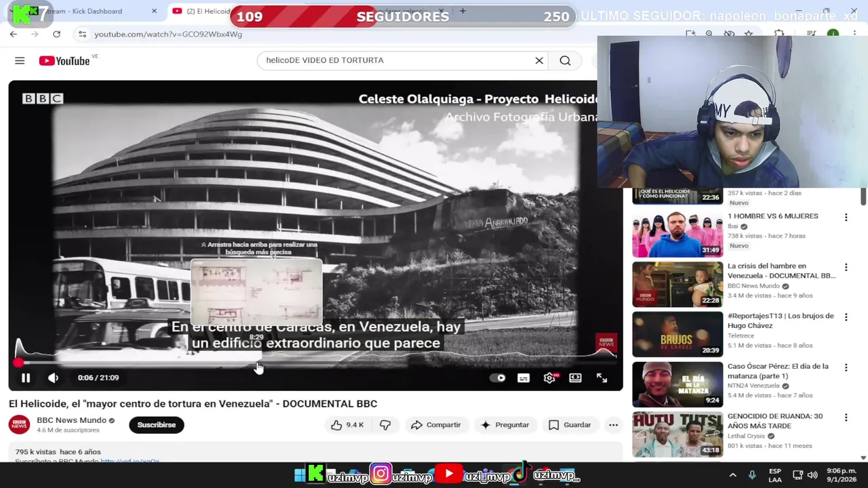Open options for La crisis del hambre video

(x=846, y=267)
